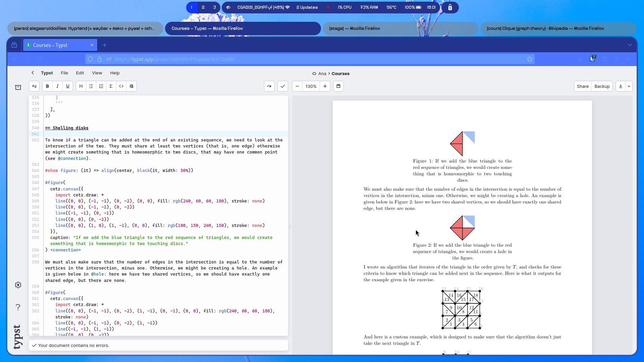This screenshot has width=644, height=362.
Task: Switch to workspace 2 in the waybar
Action: pyautogui.click(x=203, y=7)
